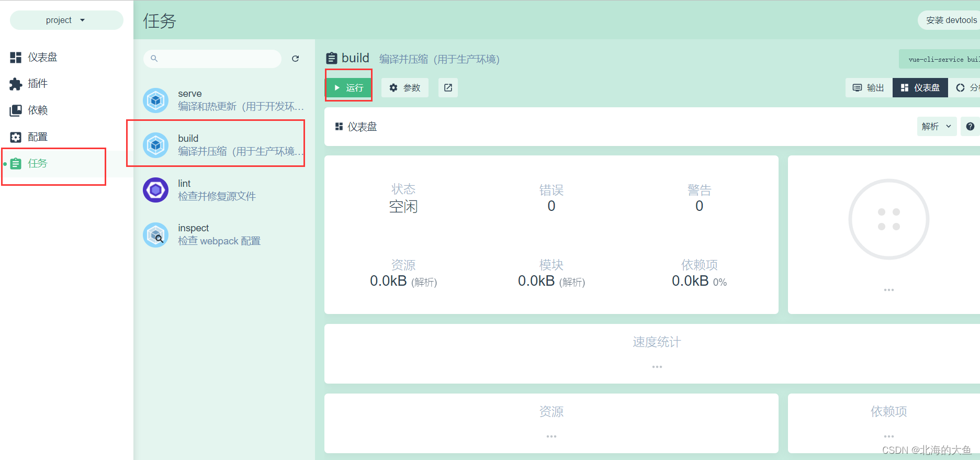Click the vue-cli-service build command label
This screenshot has height=460, width=980.
940,59
